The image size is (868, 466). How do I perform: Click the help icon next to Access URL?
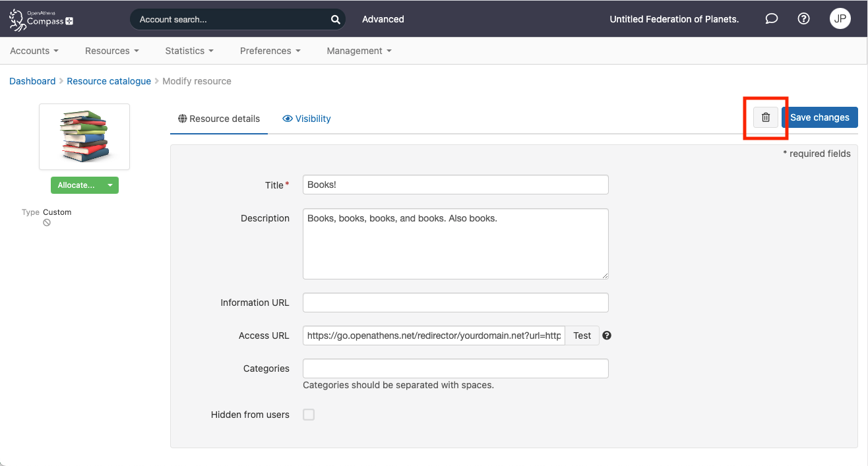(x=606, y=335)
